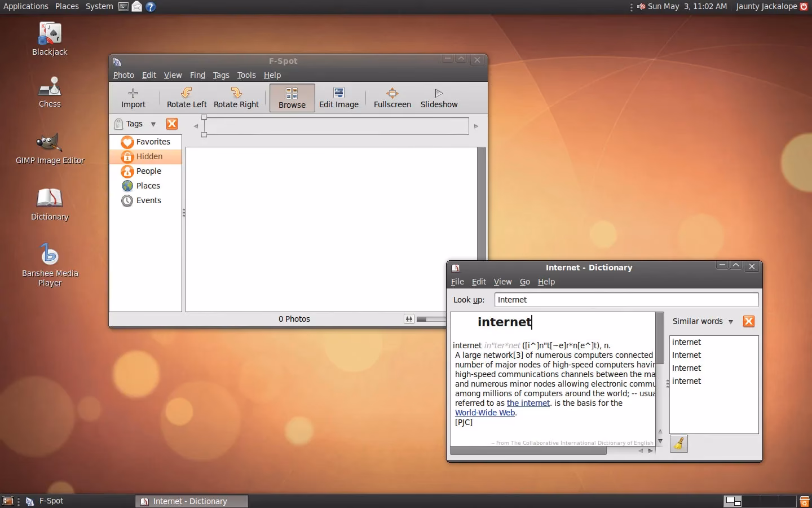Start a Slideshow in F-Spot

point(439,98)
